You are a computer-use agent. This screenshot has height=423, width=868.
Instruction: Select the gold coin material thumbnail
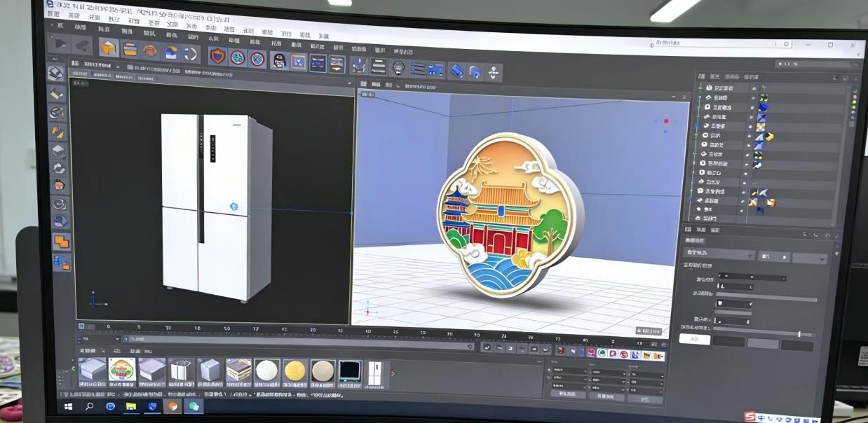tap(294, 372)
